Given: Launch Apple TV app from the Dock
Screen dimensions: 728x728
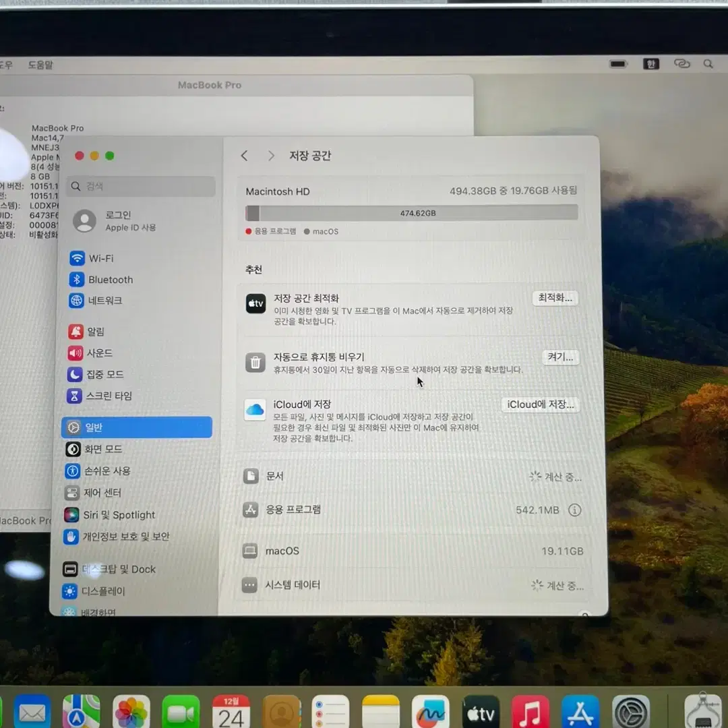Looking at the screenshot, I should coord(481,712).
